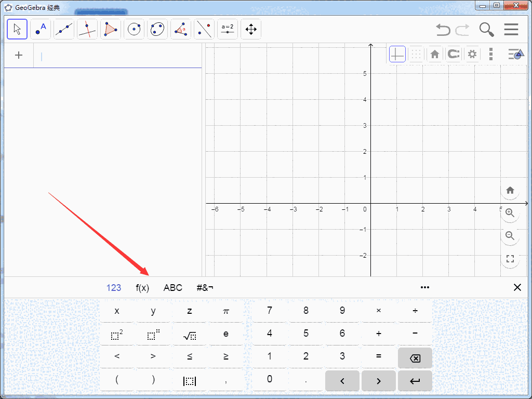Switch keyboard to the f(x) tab

coord(142,288)
